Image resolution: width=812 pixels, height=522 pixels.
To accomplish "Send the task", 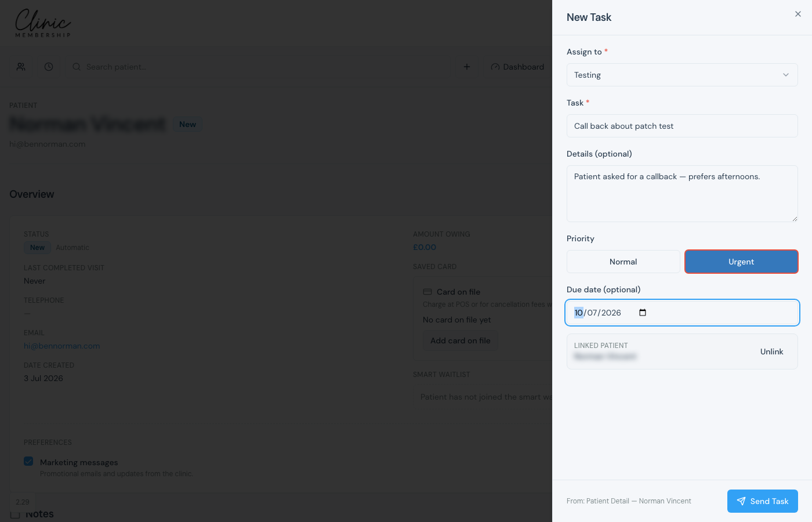I will tap(763, 501).
